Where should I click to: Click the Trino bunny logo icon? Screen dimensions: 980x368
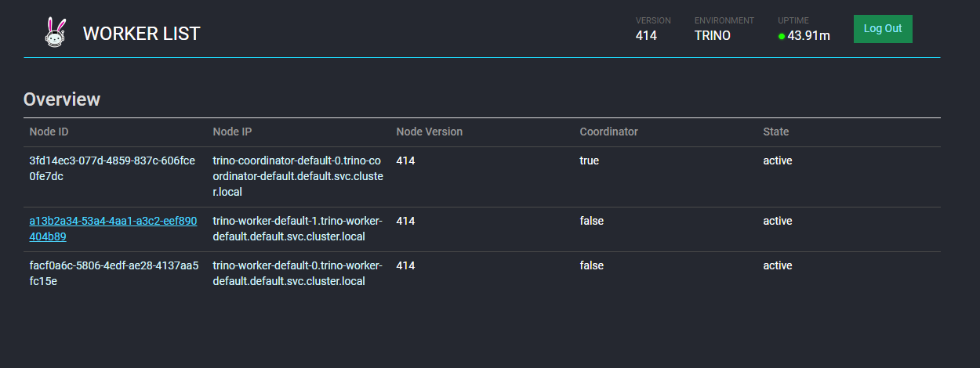coord(55,33)
